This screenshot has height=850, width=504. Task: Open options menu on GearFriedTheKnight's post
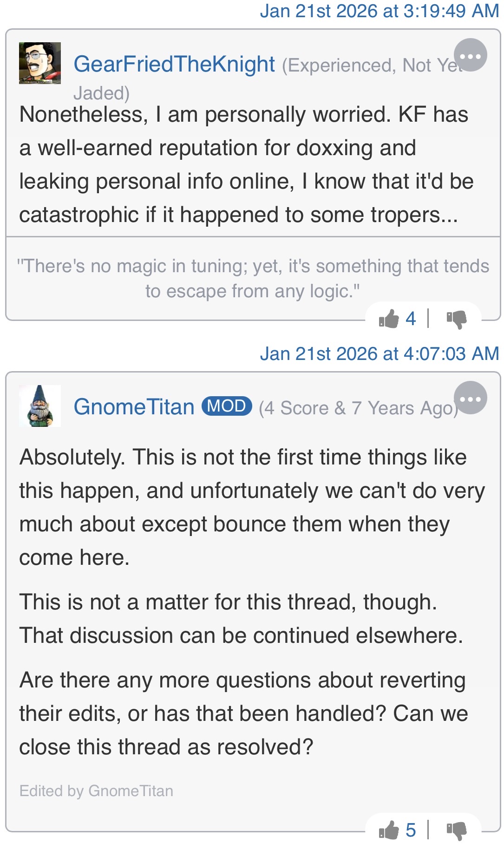pos(470,55)
